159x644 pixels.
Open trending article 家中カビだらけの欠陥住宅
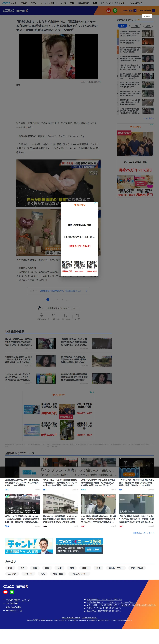click(74, 360)
